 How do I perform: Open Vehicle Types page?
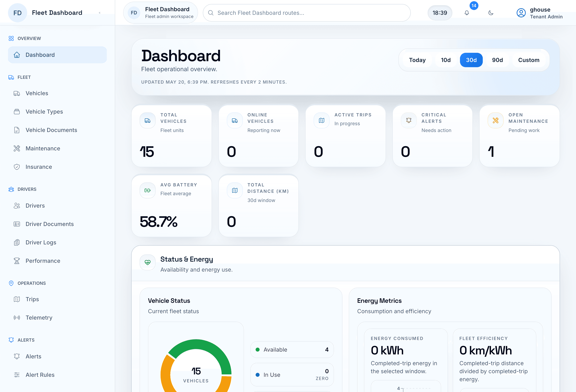coord(58,112)
